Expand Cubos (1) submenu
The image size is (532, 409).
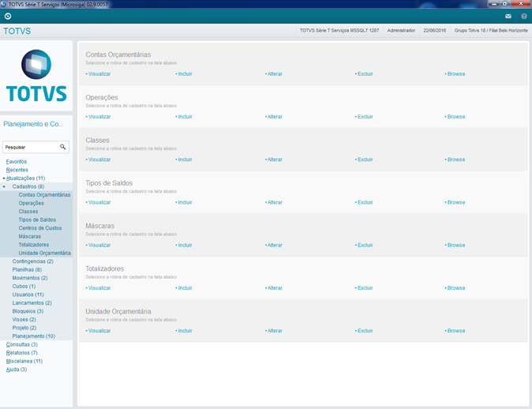[x=24, y=286]
